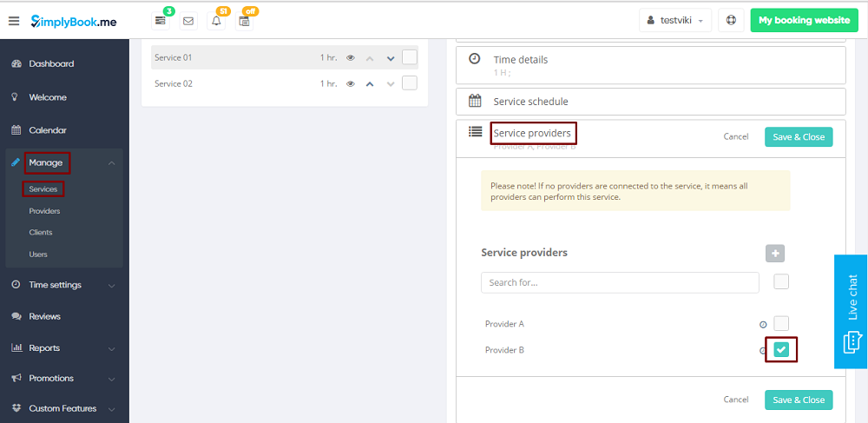Image resolution: width=868 pixels, height=423 pixels.
Task: Open the testviki user dropdown
Action: tap(675, 21)
